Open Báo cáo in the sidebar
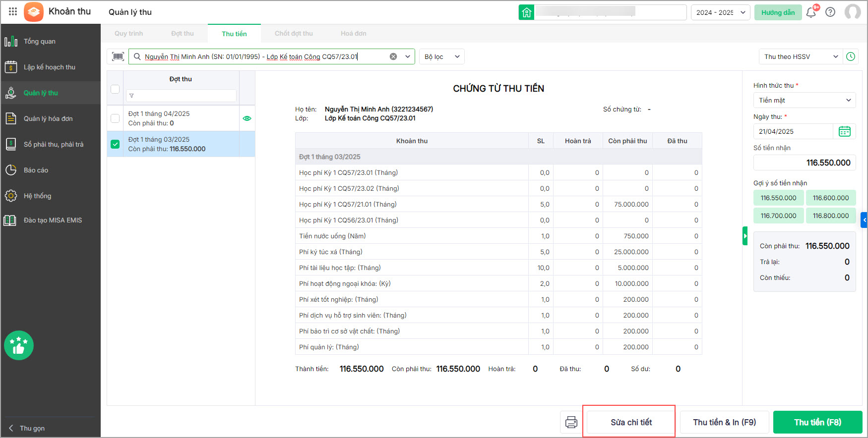Image resolution: width=868 pixels, height=438 pixels. tap(36, 170)
